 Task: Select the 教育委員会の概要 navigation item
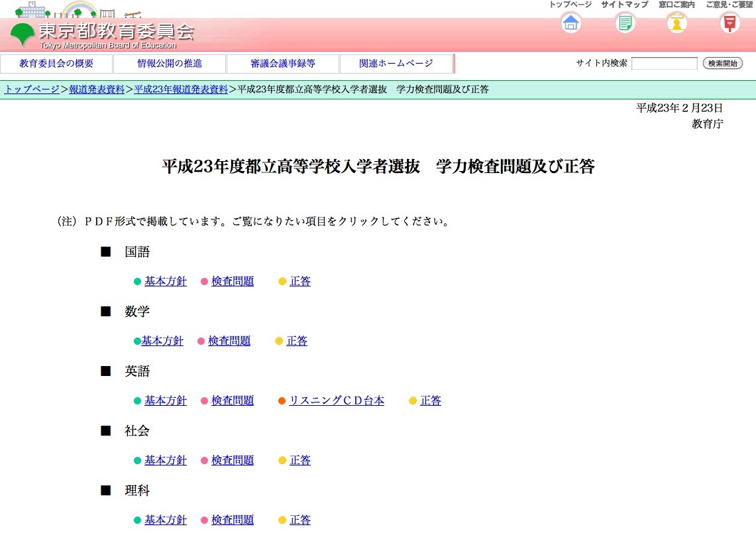pyautogui.click(x=56, y=64)
